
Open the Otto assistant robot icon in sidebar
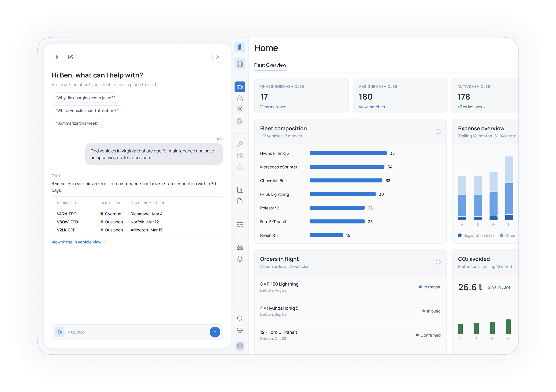[240, 330]
